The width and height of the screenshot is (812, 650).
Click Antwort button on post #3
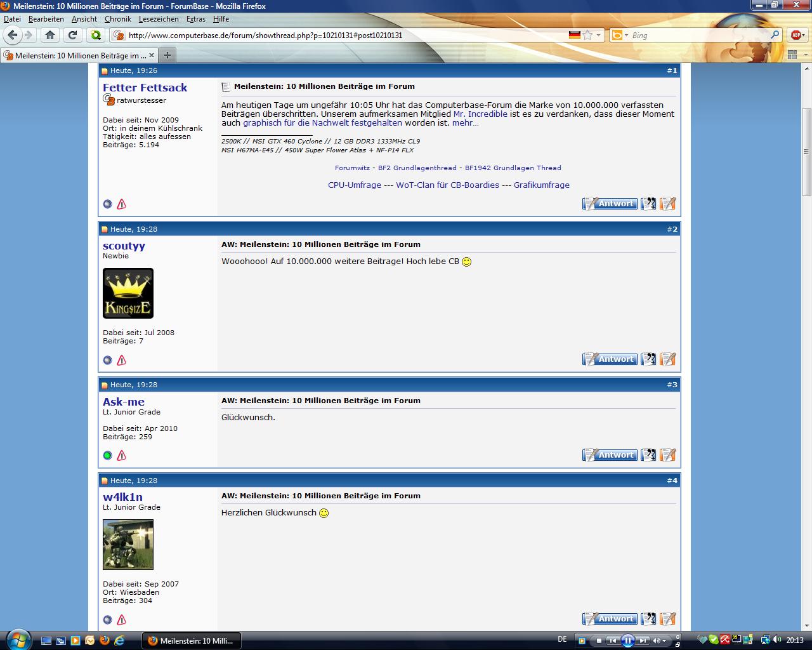tap(610, 455)
